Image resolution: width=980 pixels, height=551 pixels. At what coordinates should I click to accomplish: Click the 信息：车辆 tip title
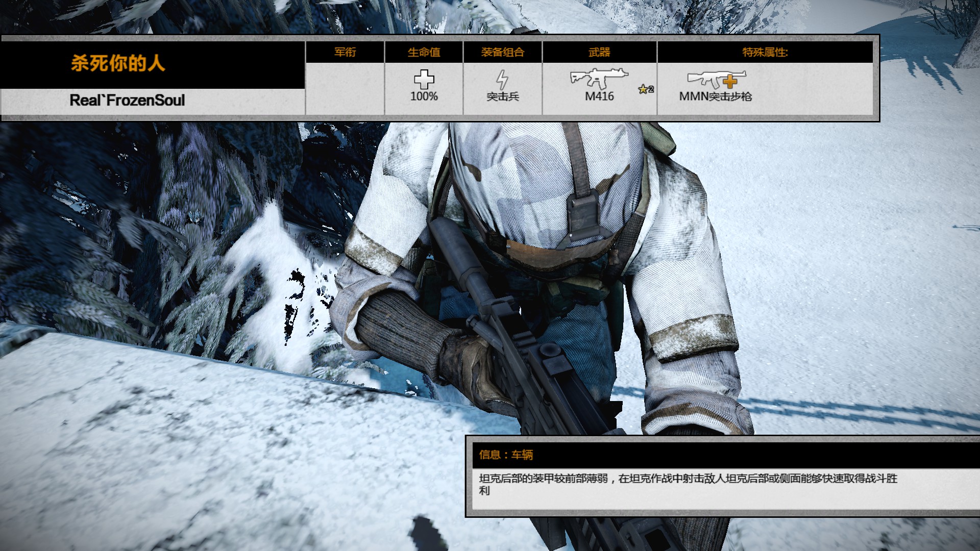point(506,455)
